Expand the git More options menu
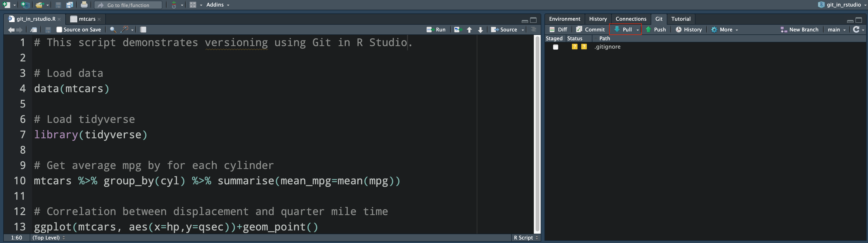The height and width of the screenshot is (243, 868). (725, 30)
